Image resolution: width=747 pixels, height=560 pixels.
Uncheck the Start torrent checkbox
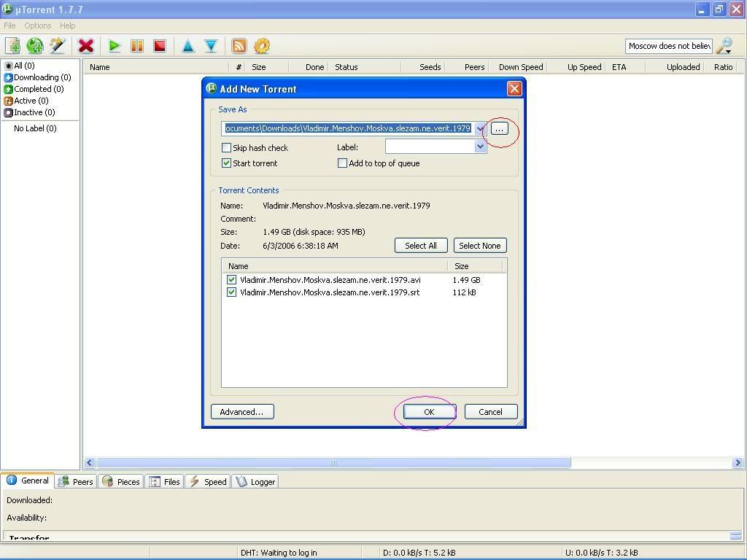pos(226,163)
